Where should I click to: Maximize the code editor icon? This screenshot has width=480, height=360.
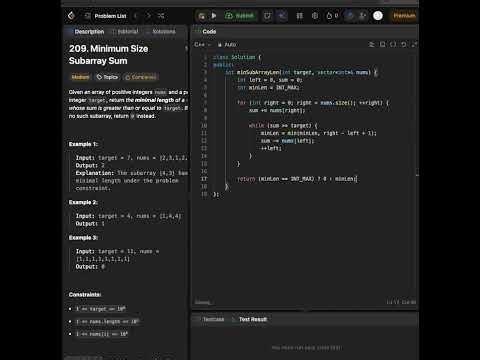pos(414,44)
